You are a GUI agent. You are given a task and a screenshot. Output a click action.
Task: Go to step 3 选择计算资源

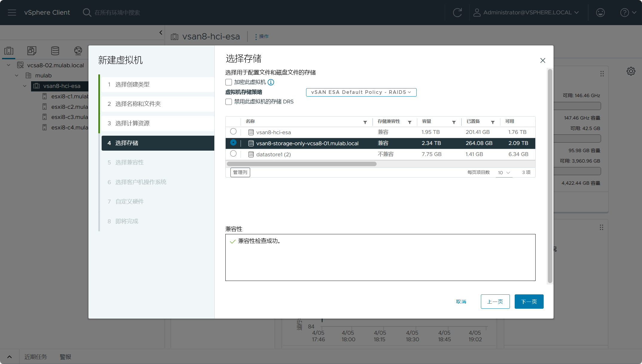click(158, 123)
